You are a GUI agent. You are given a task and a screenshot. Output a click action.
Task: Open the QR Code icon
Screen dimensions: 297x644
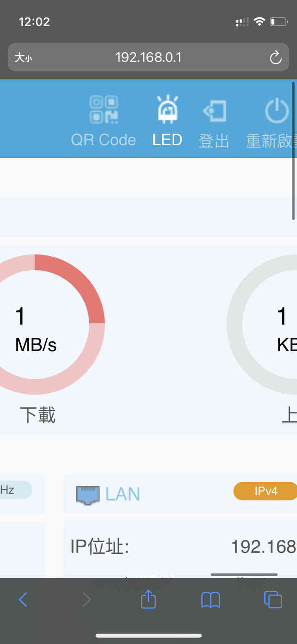pos(104,110)
